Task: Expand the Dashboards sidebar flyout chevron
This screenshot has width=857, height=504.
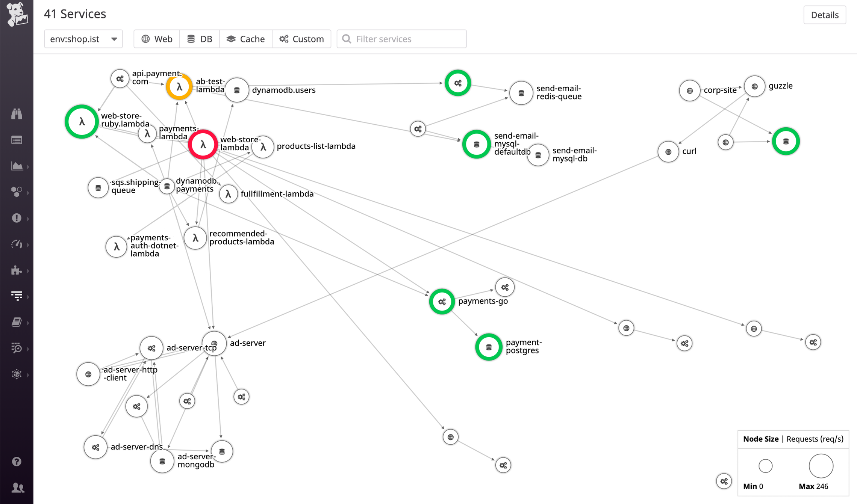Action: pyautogui.click(x=27, y=166)
